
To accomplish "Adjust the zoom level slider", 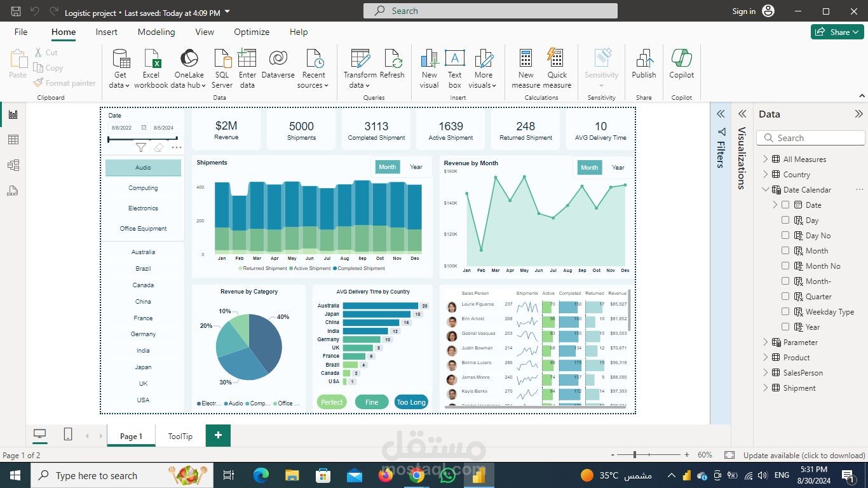I will (635, 455).
